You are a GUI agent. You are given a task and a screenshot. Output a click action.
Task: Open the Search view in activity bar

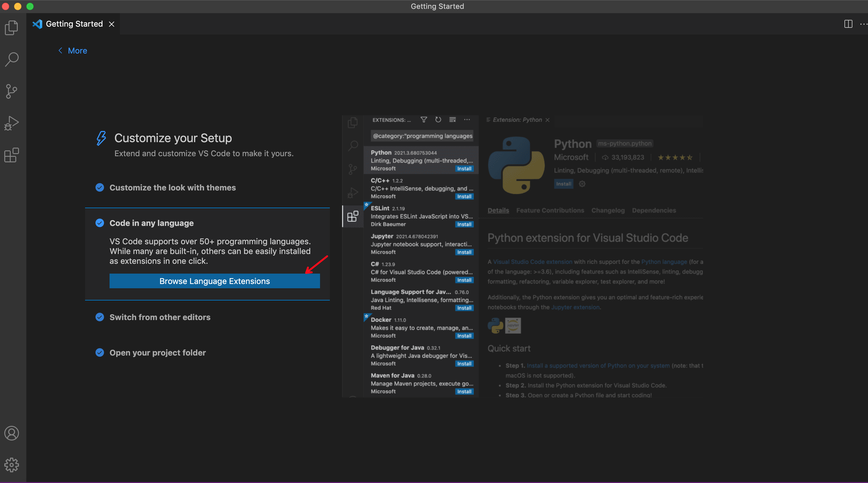click(x=12, y=59)
